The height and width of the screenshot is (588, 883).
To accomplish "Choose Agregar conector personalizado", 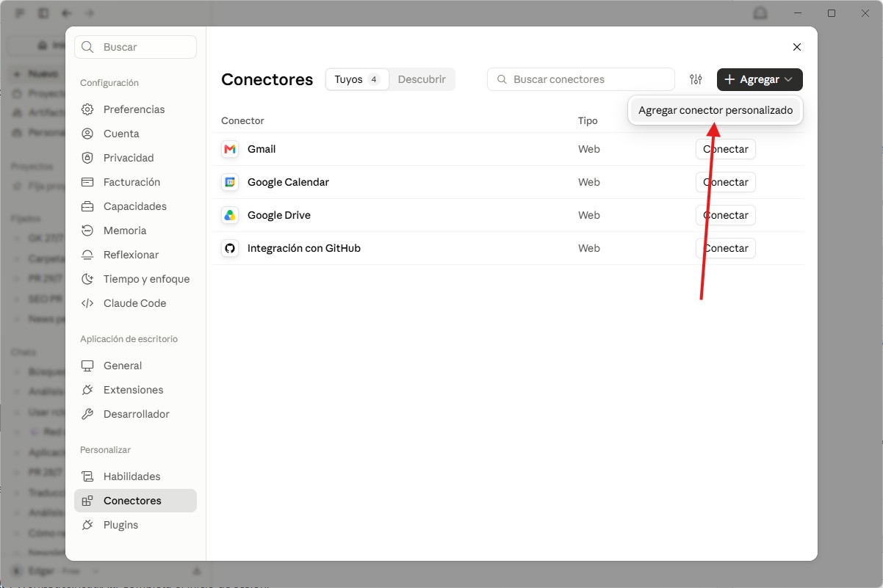I will pyautogui.click(x=716, y=111).
